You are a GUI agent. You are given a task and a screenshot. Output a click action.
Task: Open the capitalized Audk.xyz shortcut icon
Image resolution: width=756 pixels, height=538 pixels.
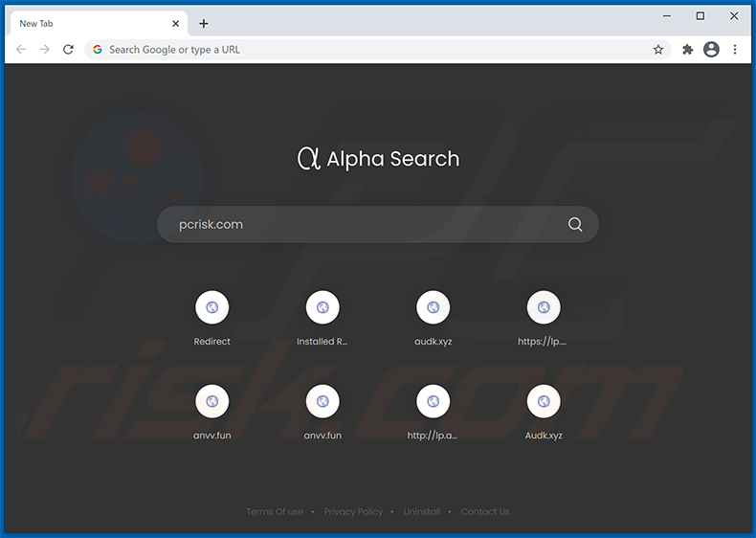coord(544,401)
